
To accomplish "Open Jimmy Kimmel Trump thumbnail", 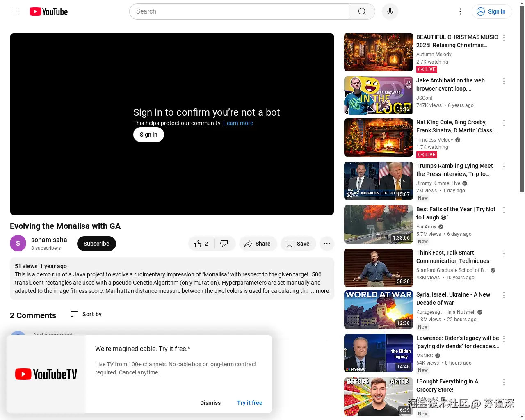I will pos(379,181).
